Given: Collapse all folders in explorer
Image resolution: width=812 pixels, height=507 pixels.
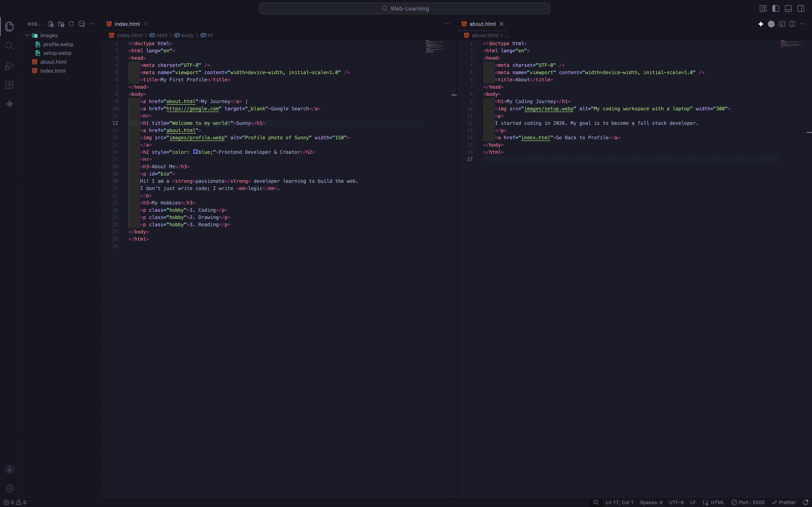Looking at the screenshot, I should click(x=82, y=24).
